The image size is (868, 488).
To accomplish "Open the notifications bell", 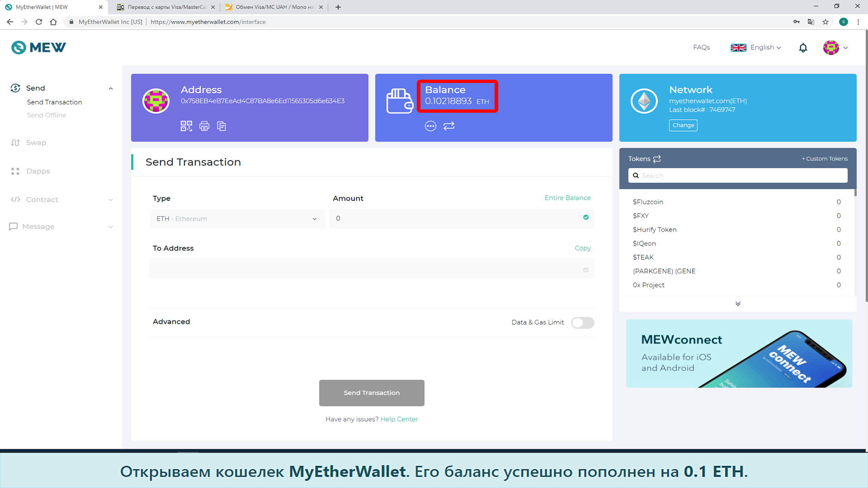I will click(x=803, y=47).
